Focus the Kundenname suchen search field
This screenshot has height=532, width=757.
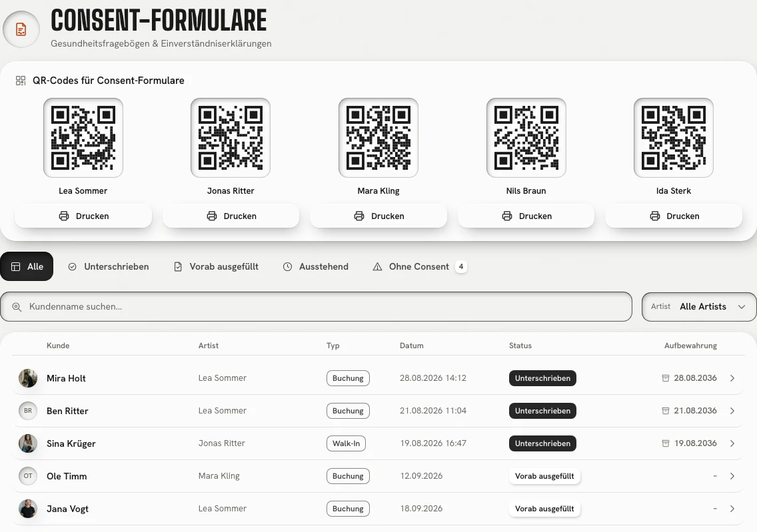[x=317, y=306]
